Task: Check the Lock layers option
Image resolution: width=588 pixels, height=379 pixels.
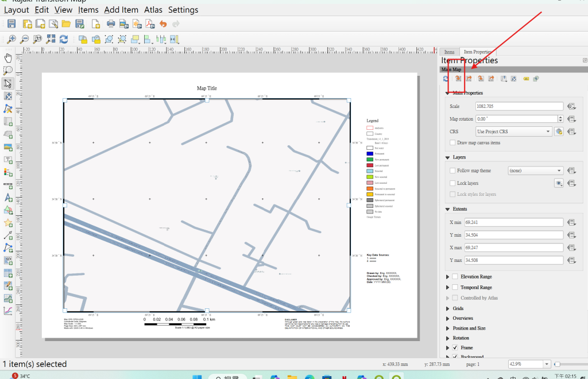Action: tap(452, 183)
